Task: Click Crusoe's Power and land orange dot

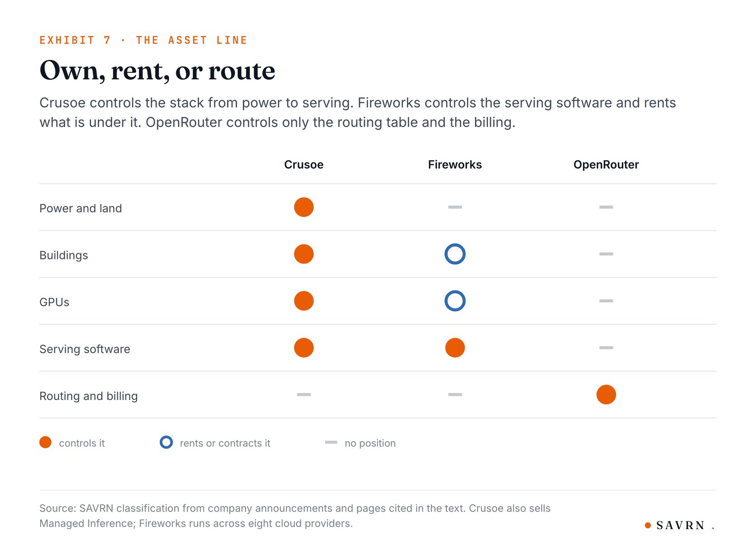Action: 304,207
